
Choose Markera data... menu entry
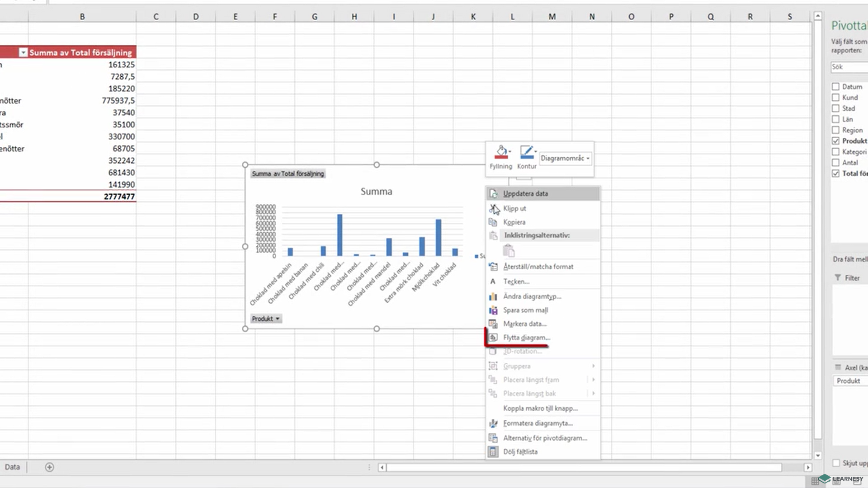(543, 324)
